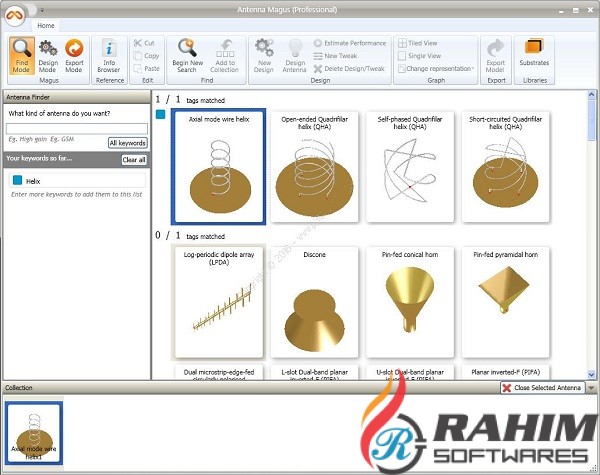The height and width of the screenshot is (475, 600).
Task: Click the antenna keyword search field
Action: coord(77,128)
